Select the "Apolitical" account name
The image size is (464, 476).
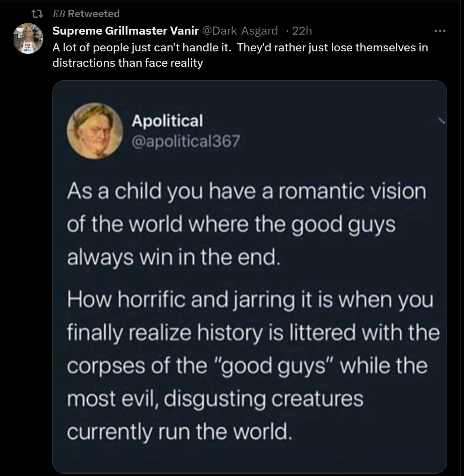(x=167, y=121)
